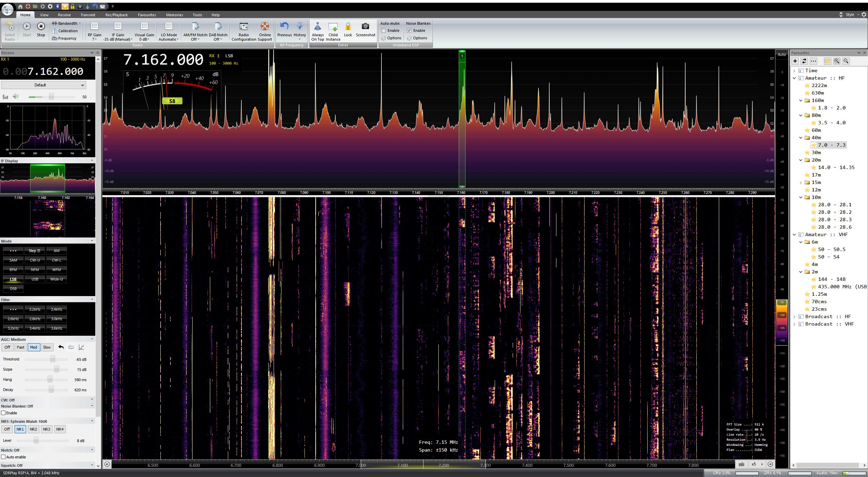Viewport: 868px width, 477px height.
Task: Adjust the volume slider handle
Action: point(51,97)
